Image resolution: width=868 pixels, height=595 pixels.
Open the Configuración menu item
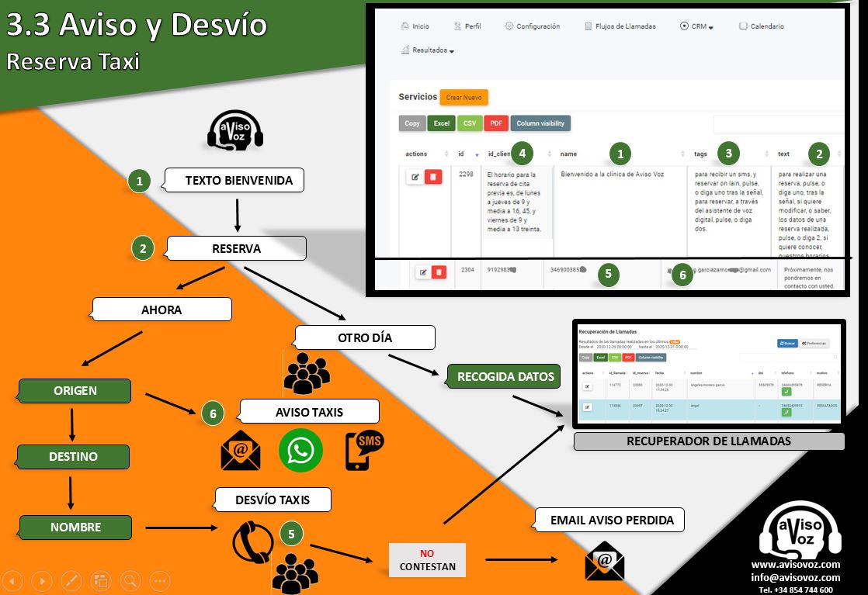[x=532, y=26]
